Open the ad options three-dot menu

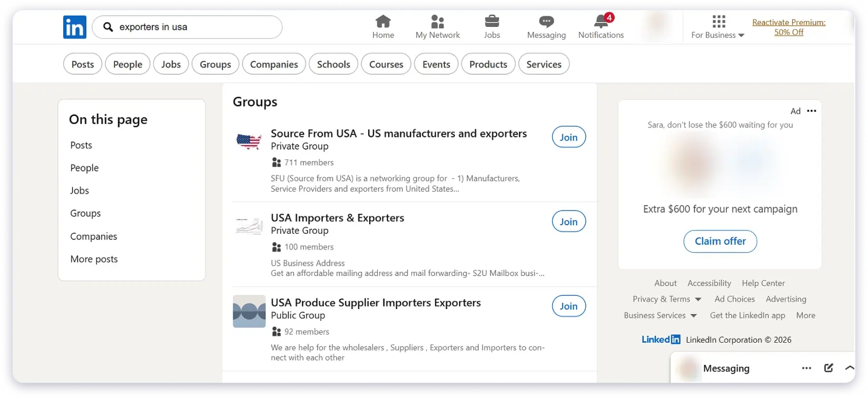coord(812,111)
